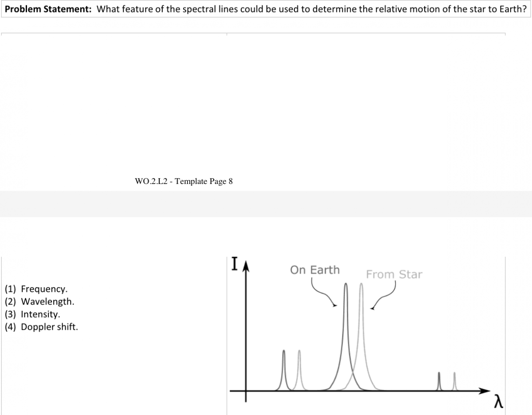Screen dimensions: 532x415
Task: Click the "From Star" graph label
Action: click(394, 274)
